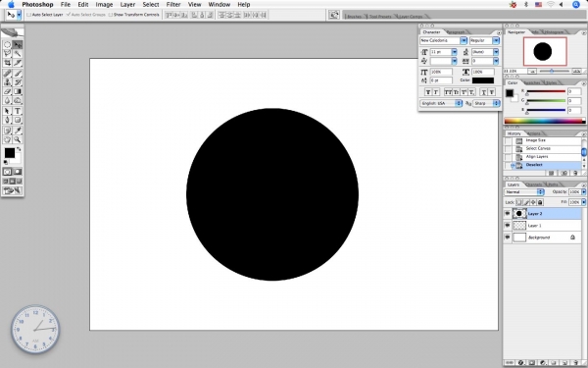Toggle Lock all padlock button
The width and height of the screenshot is (588, 368).
pyautogui.click(x=540, y=202)
